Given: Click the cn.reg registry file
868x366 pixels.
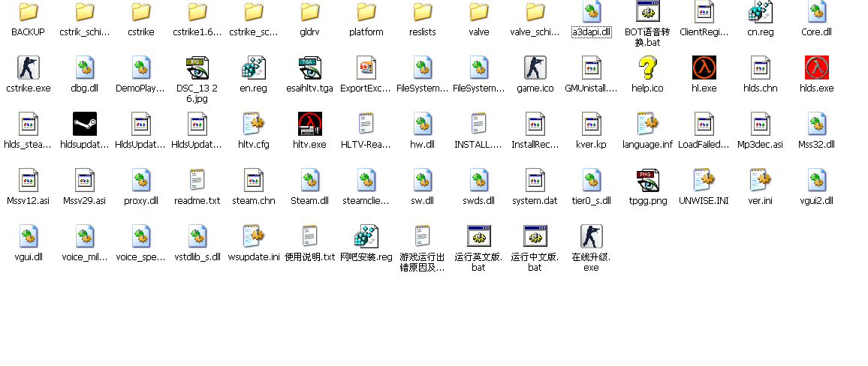Looking at the screenshot, I should pos(760,11).
